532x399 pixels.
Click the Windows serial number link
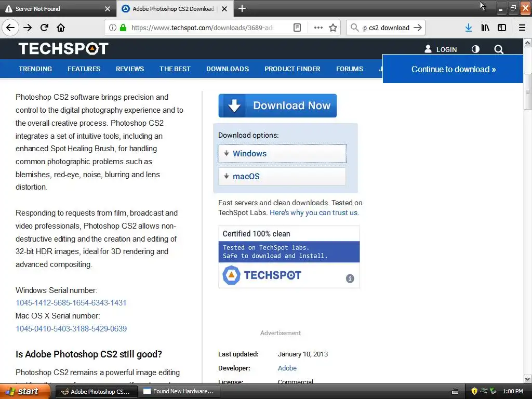point(71,303)
